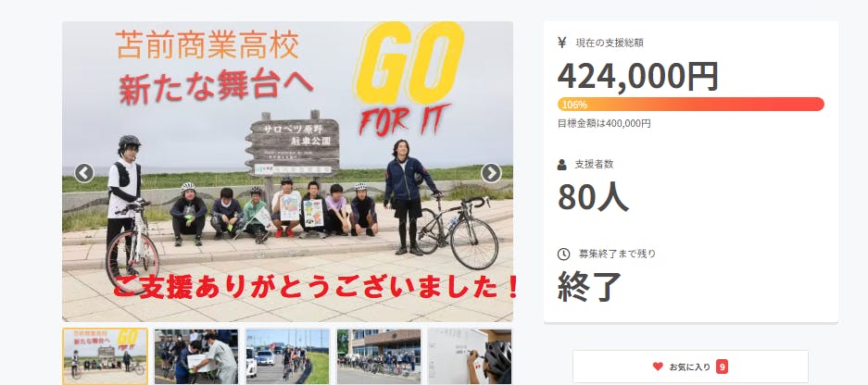Screen dimensions: 868x385
Task: Click the 106% funding progress bar
Action: [691, 104]
